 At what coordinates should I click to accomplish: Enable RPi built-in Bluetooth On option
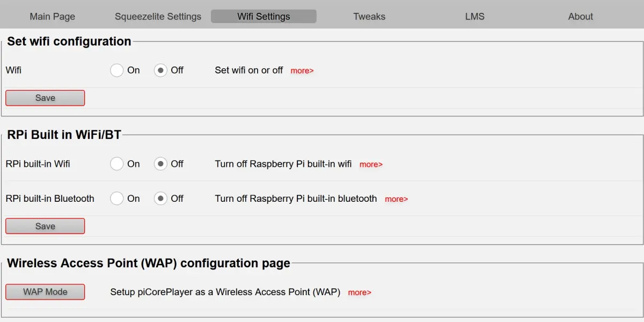pos(117,199)
